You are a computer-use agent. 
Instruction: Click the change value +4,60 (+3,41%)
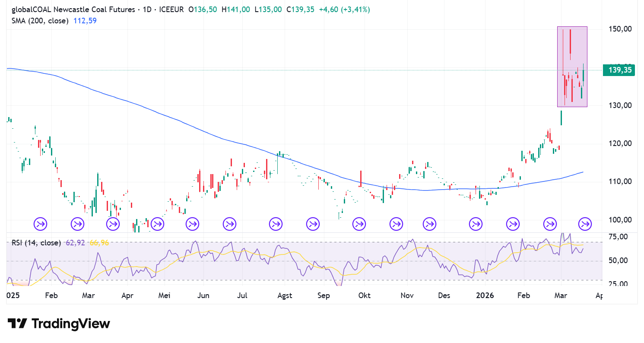(344, 10)
